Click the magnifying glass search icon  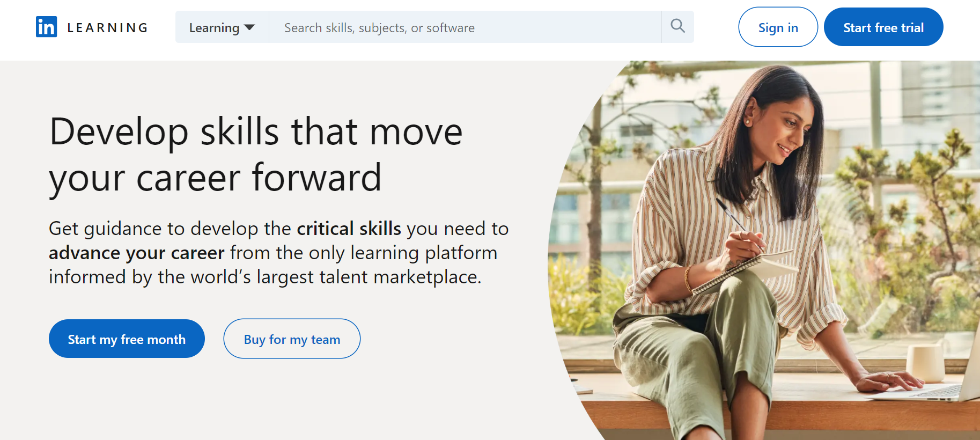(677, 26)
